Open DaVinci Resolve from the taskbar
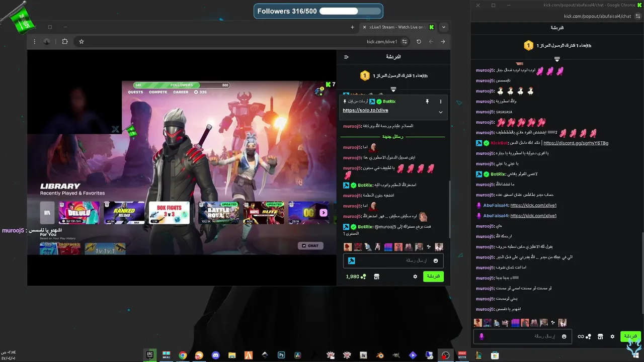The image size is (644, 362). (x=297, y=355)
